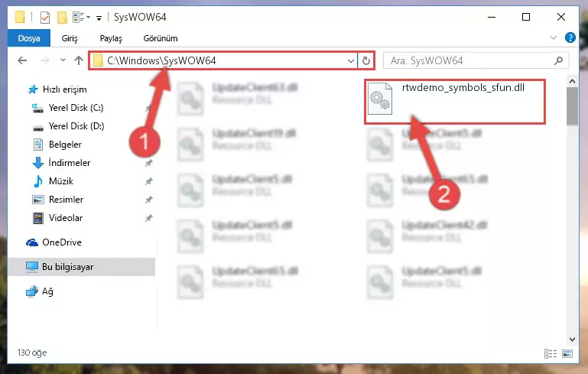
Task: Go back with the back arrow
Action: (x=22, y=60)
